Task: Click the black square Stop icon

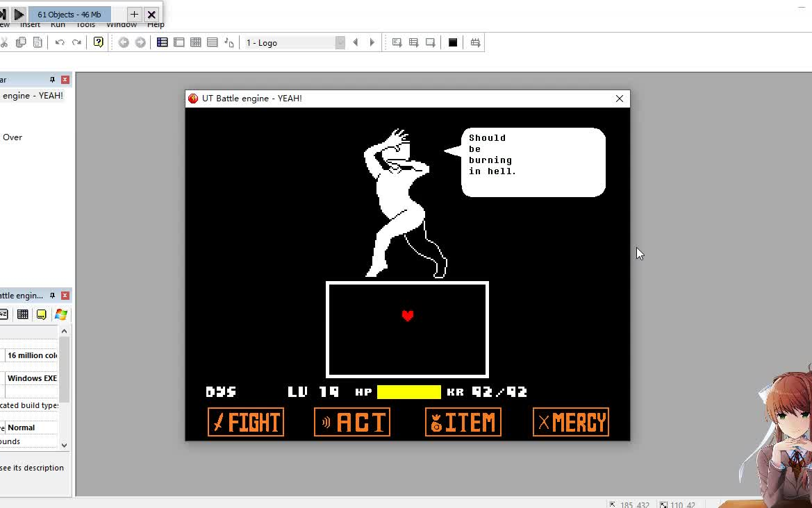Action: coord(453,42)
